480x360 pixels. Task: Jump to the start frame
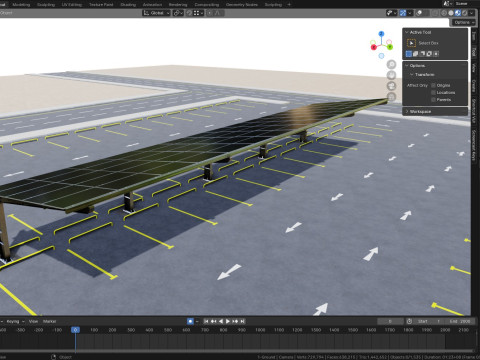coord(206,321)
